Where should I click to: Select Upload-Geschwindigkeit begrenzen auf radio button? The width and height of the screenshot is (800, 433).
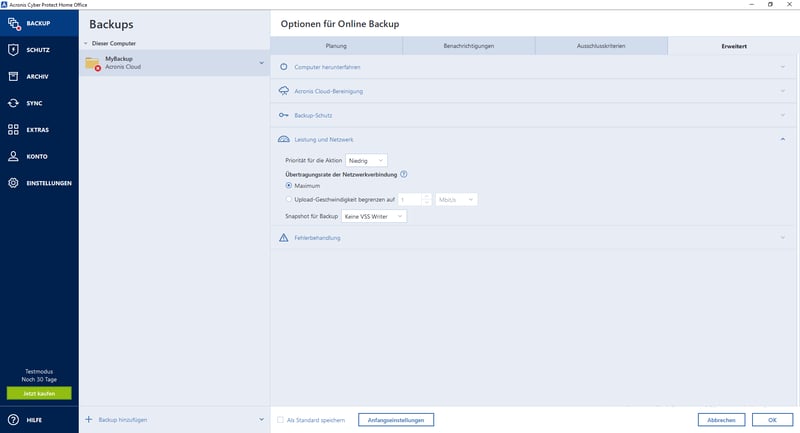click(x=289, y=199)
